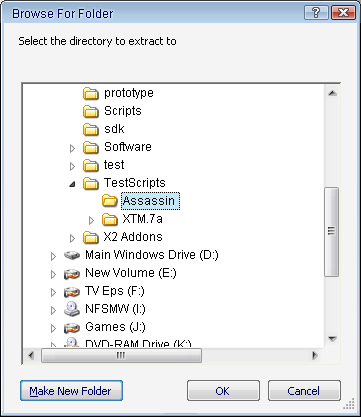The height and width of the screenshot is (417, 361).
Task: Select the 'Software' folder name
Action: coord(128,147)
